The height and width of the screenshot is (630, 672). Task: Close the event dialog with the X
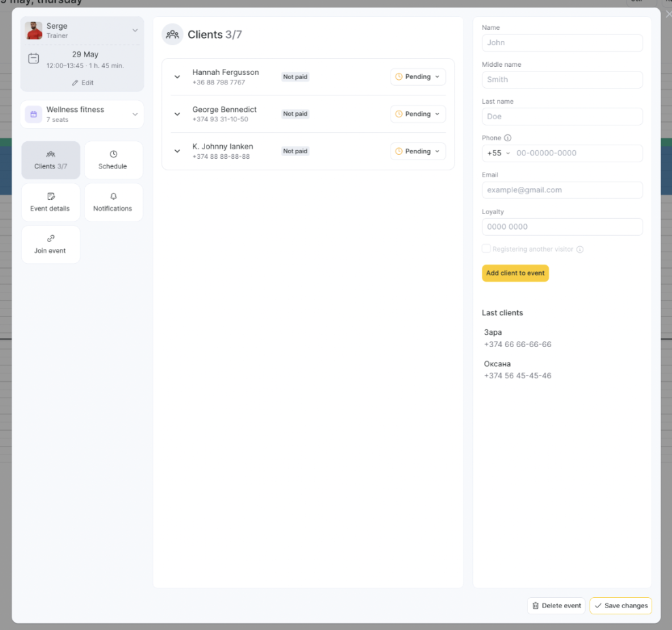pyautogui.click(x=668, y=14)
